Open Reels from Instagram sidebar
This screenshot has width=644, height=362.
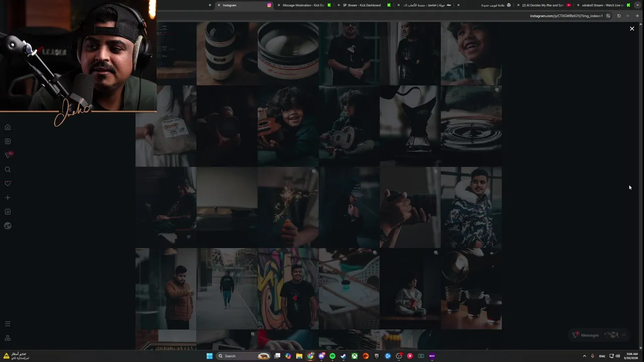[x=8, y=141]
